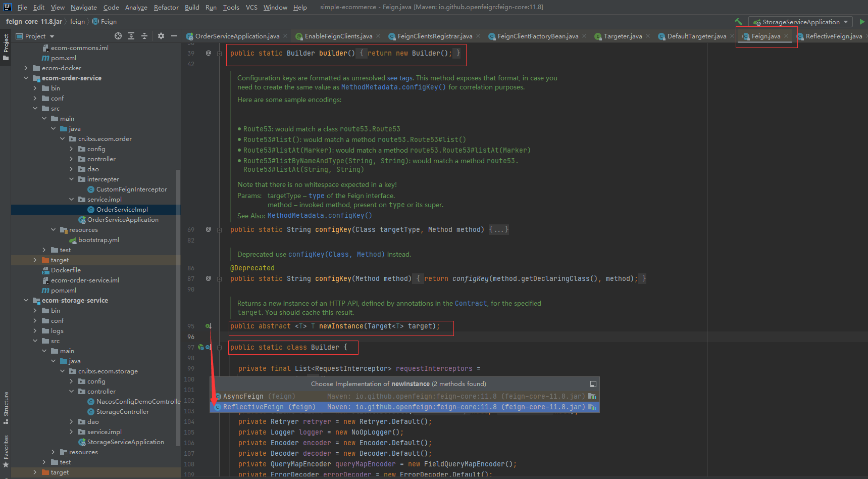This screenshot has width=868, height=479.
Task: Close the Targeter.java tab
Action: tap(648, 36)
